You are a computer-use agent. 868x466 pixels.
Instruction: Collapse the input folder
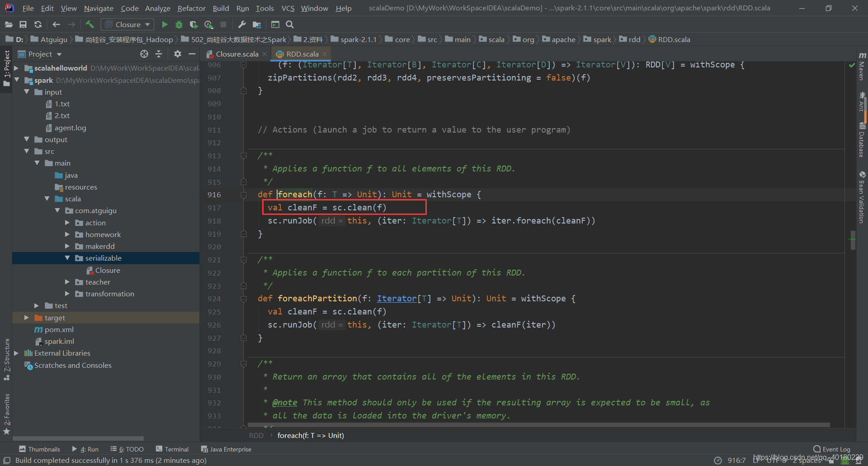coord(27,92)
